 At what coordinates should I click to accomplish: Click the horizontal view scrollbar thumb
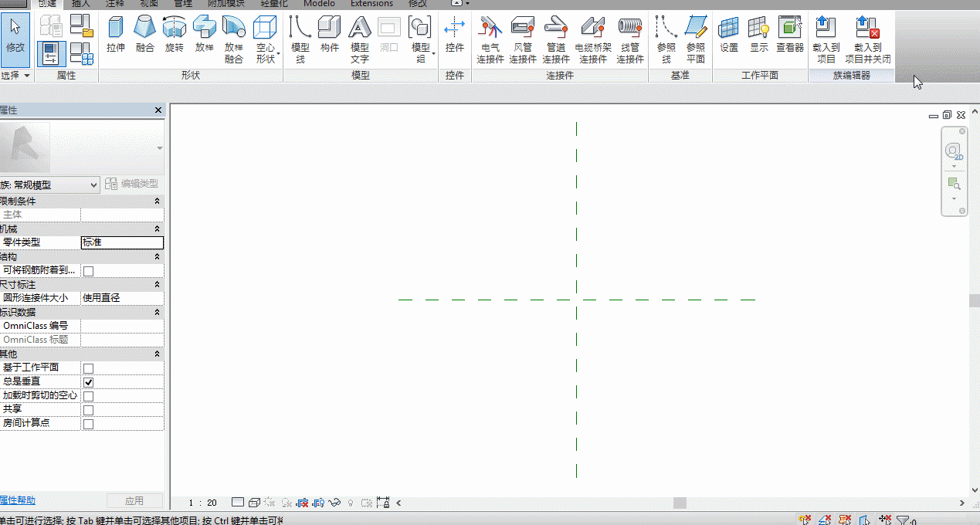(x=680, y=503)
